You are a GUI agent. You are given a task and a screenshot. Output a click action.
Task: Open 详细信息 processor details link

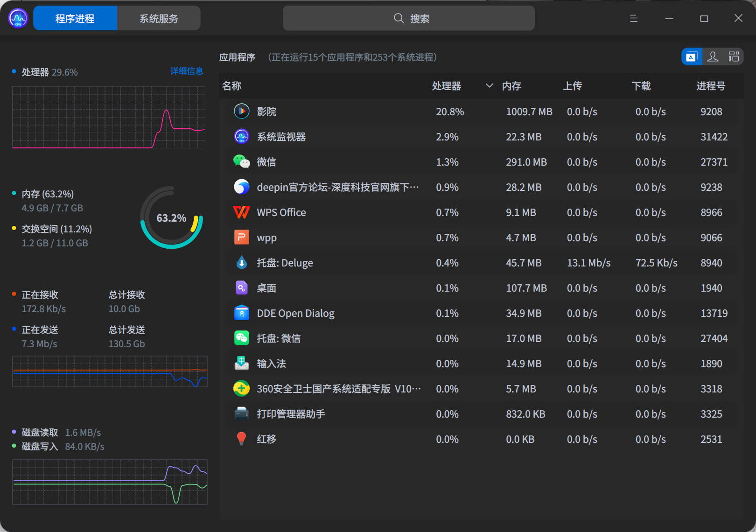click(186, 71)
